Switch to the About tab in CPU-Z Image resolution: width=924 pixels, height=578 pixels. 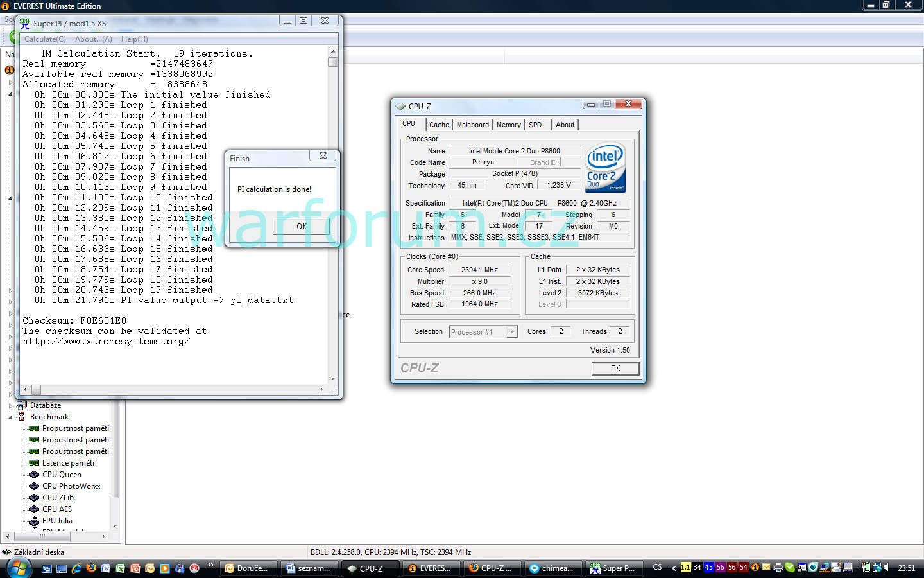[565, 125]
